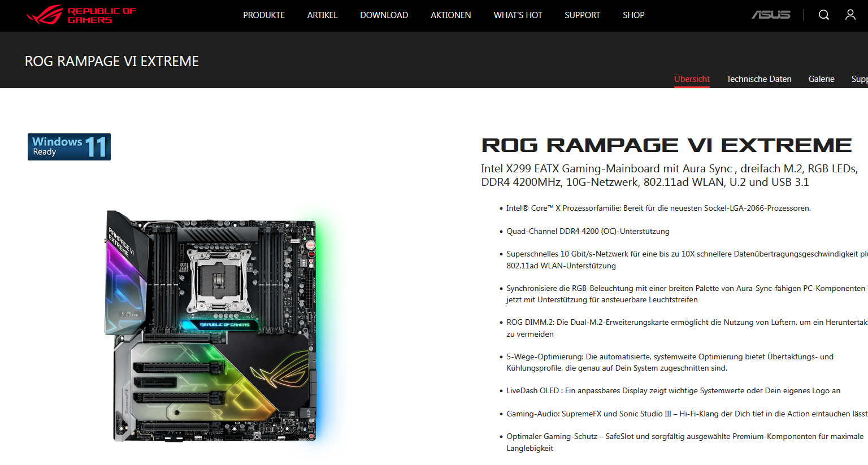Screen dimensions: 868x465
Task: Switch to the Galerie tab
Action: (x=821, y=79)
